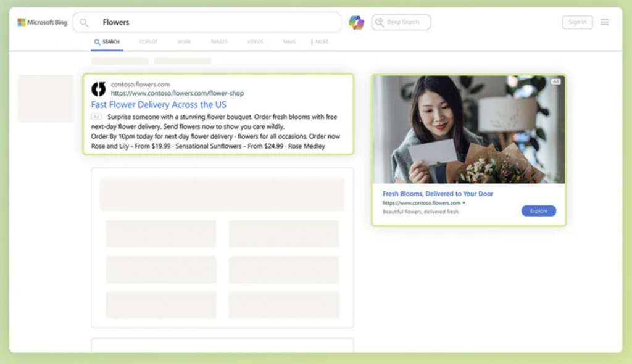Expand dropdown arrow beside contoso URL

click(464, 203)
